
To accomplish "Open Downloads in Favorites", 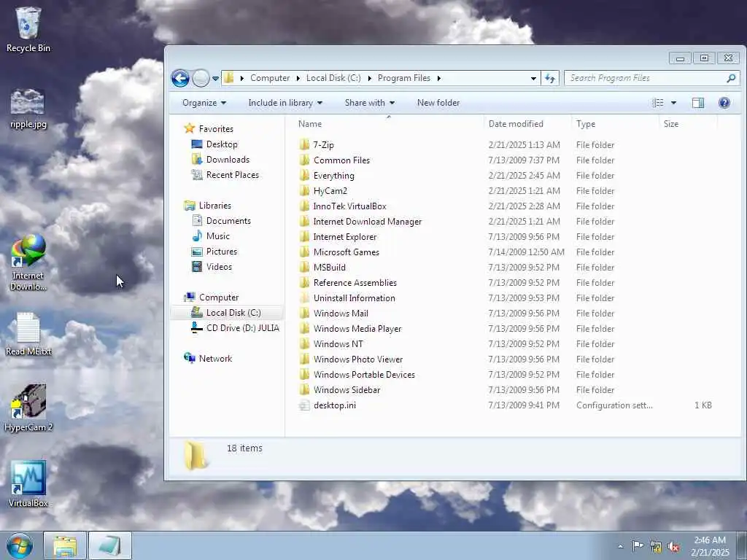I will (228, 160).
